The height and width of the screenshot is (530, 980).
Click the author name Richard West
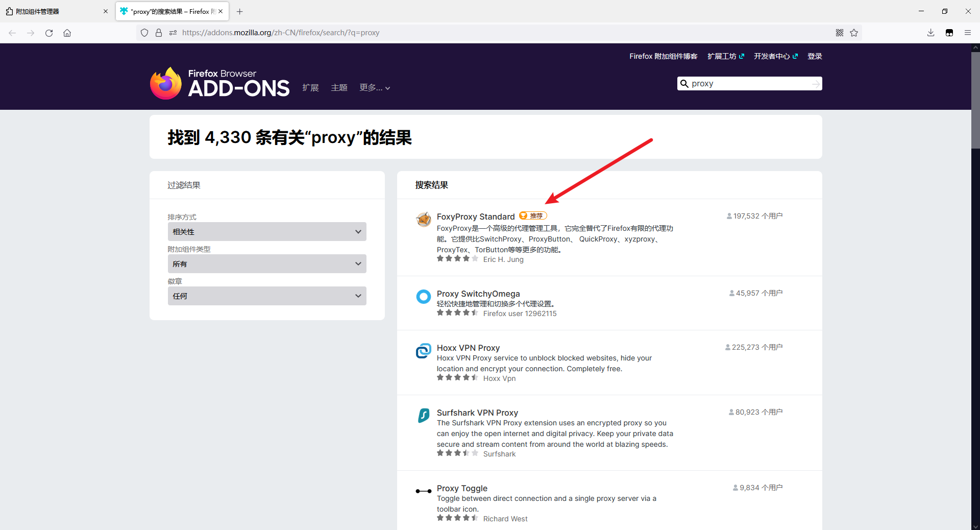click(x=505, y=519)
